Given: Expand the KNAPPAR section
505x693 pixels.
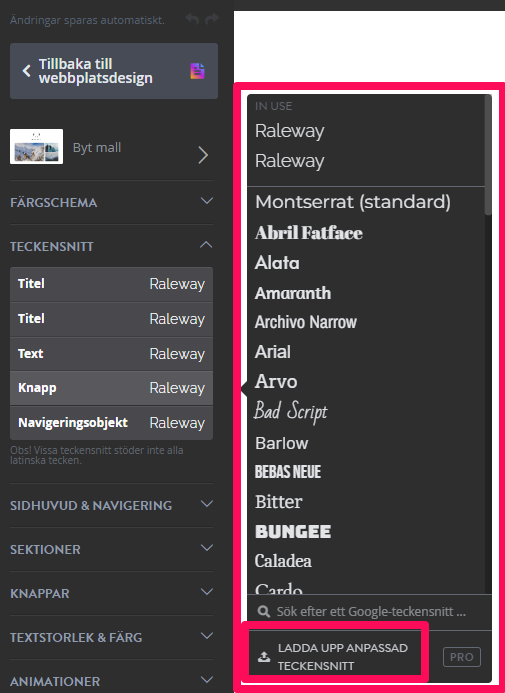Looking at the screenshot, I should (x=111, y=593).
